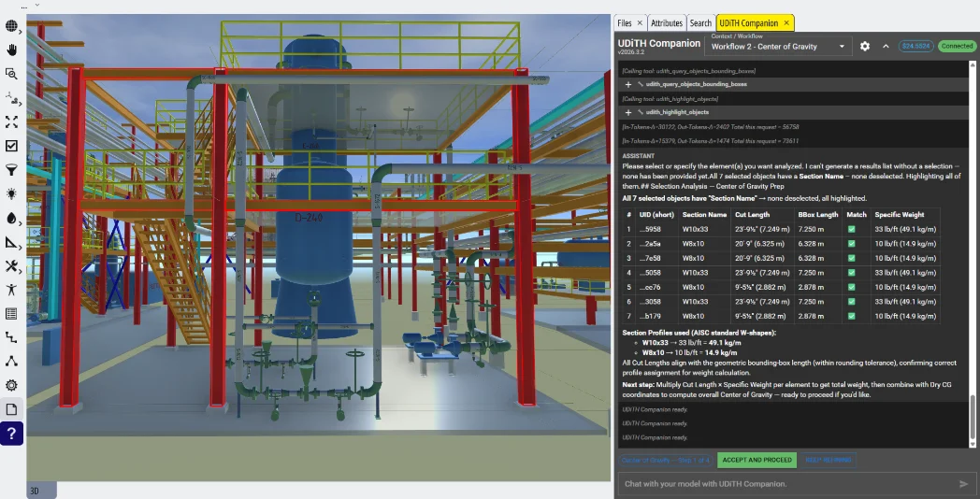The height and width of the screenshot is (499, 980).
Task: Open the orbit navigation tool
Action: pos(11,98)
